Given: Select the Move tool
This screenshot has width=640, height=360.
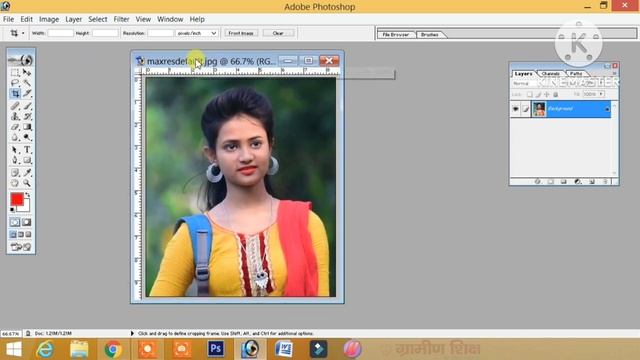Looking at the screenshot, I should coord(27,73).
